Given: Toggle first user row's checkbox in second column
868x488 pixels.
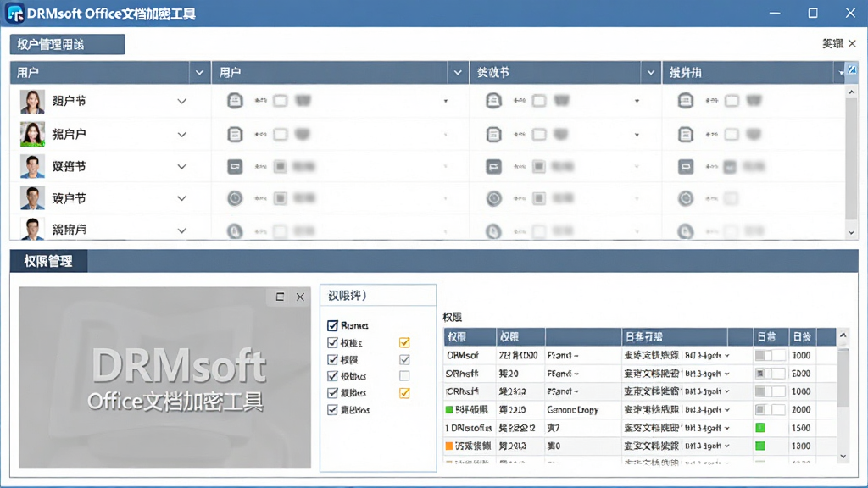Looking at the screenshot, I should [281, 101].
